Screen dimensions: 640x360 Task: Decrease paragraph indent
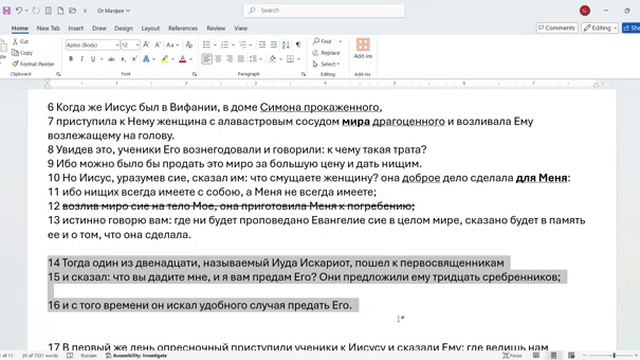click(x=262, y=44)
